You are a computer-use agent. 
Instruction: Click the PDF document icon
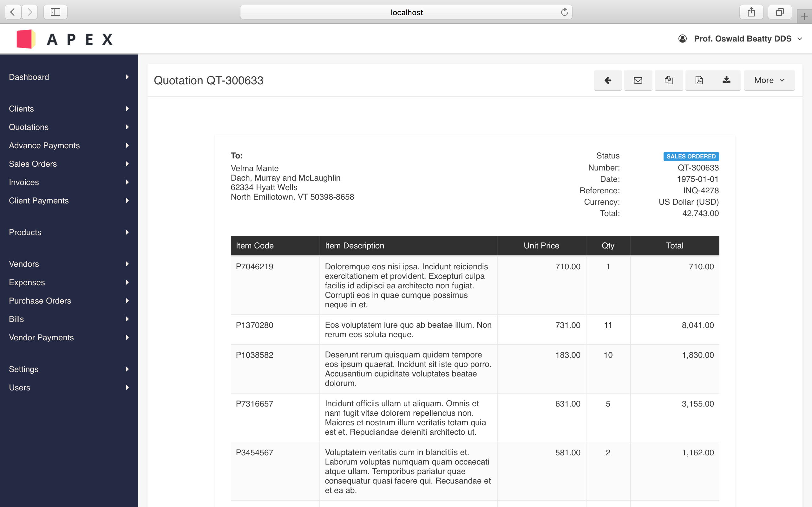tap(699, 80)
